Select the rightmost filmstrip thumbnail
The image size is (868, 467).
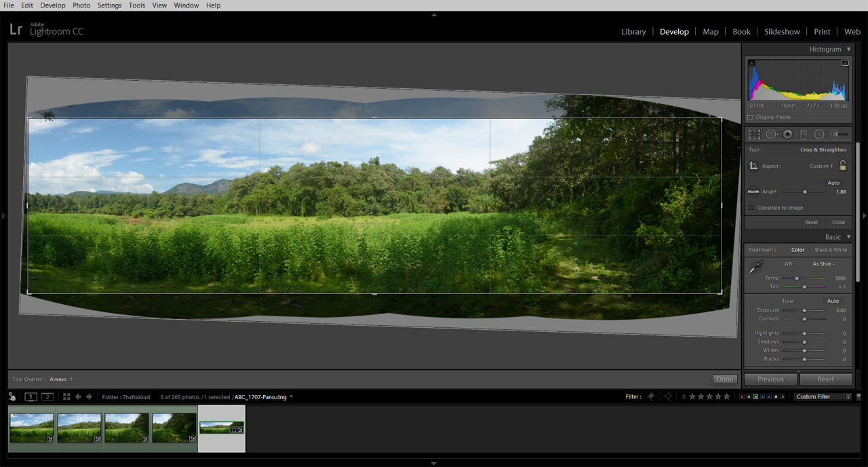(x=221, y=428)
